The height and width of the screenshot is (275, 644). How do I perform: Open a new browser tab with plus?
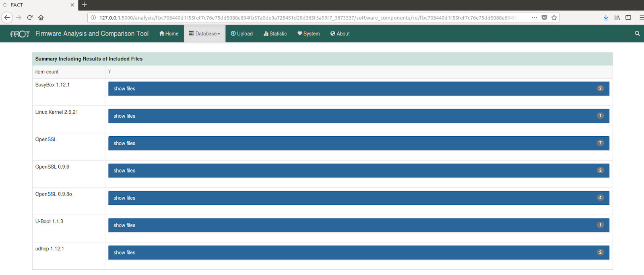point(84,5)
